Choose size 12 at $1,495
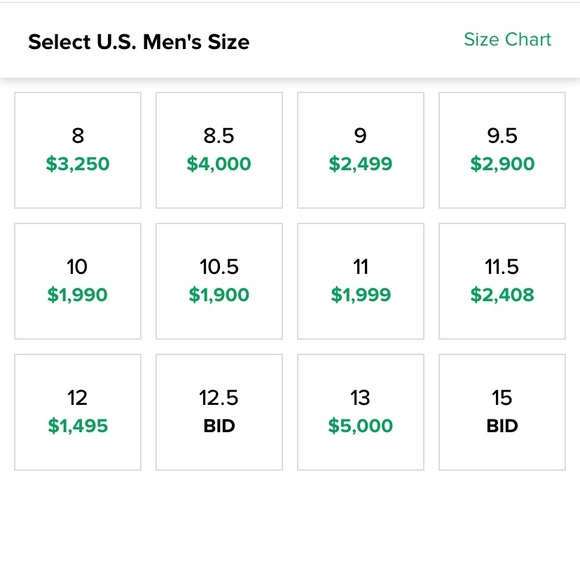The image size is (580, 580). [78, 412]
